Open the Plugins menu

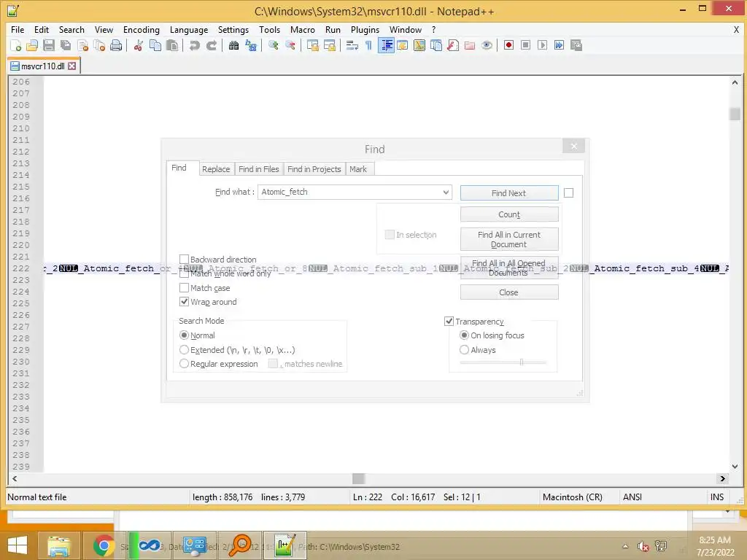tap(365, 29)
